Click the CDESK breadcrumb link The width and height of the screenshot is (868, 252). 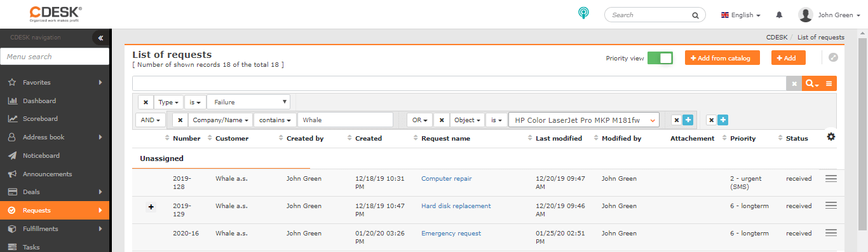click(776, 38)
